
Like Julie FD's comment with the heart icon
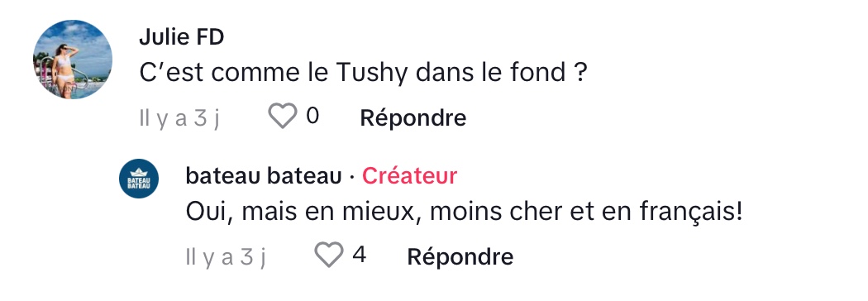click(x=283, y=117)
